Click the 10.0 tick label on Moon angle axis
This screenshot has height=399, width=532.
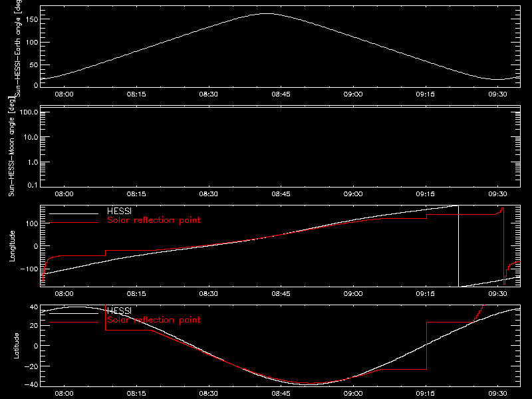pyautogui.click(x=31, y=138)
